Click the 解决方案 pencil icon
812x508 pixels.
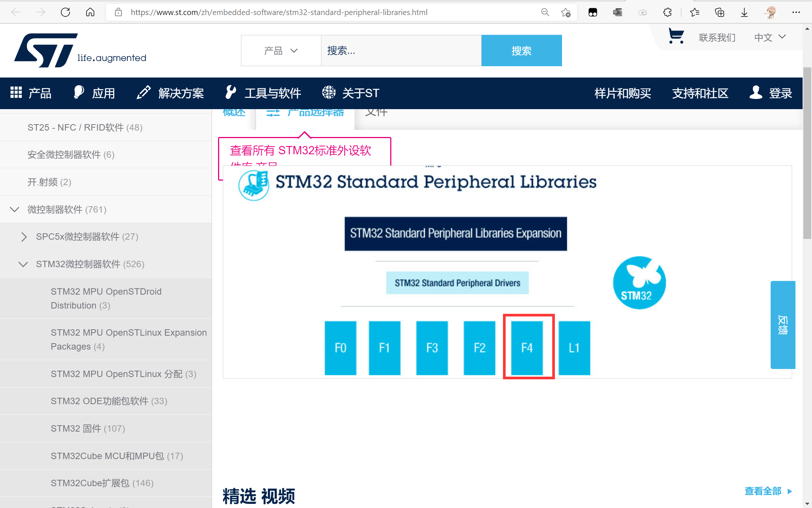pyautogui.click(x=143, y=92)
